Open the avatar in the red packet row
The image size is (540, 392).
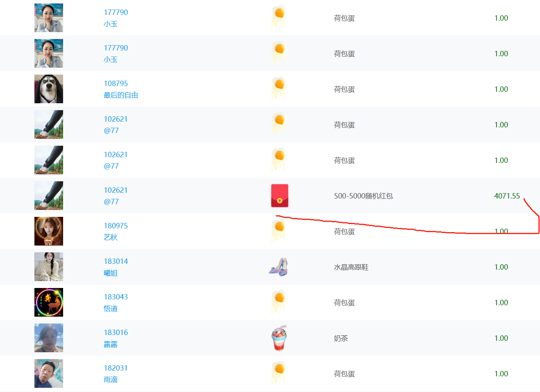click(x=49, y=196)
